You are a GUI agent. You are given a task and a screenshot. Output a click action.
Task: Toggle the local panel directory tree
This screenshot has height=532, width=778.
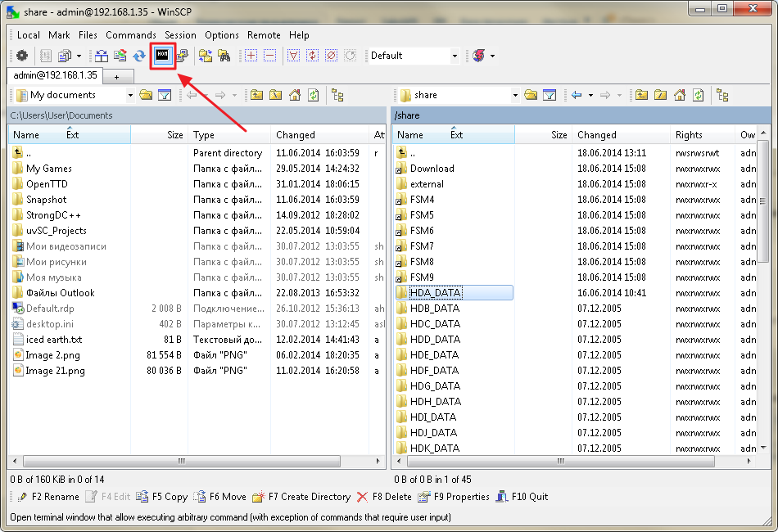[x=338, y=95]
